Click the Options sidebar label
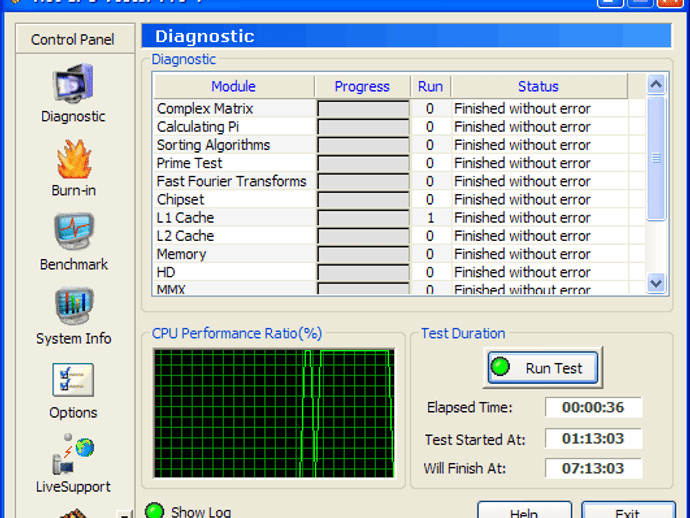 73,412
